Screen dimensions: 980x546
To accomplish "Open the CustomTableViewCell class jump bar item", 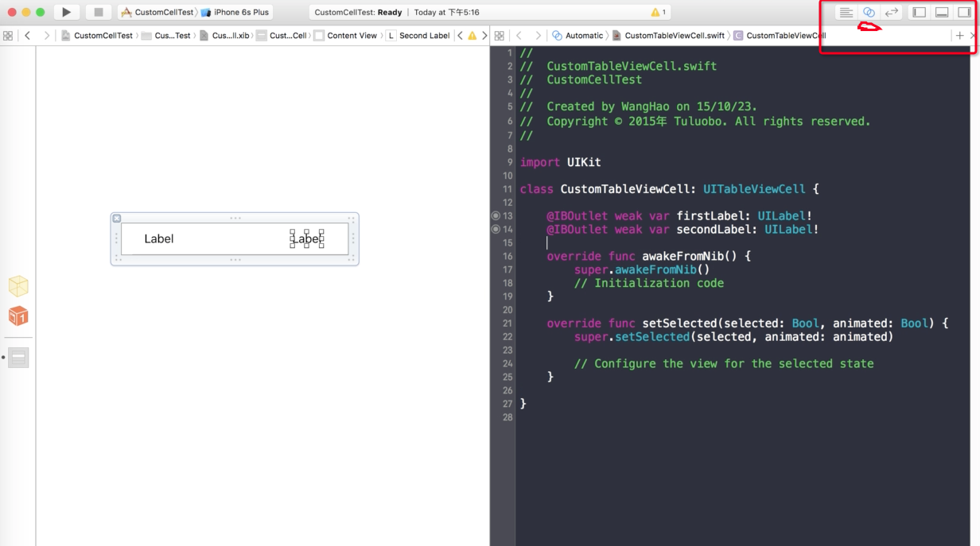I will [x=780, y=36].
